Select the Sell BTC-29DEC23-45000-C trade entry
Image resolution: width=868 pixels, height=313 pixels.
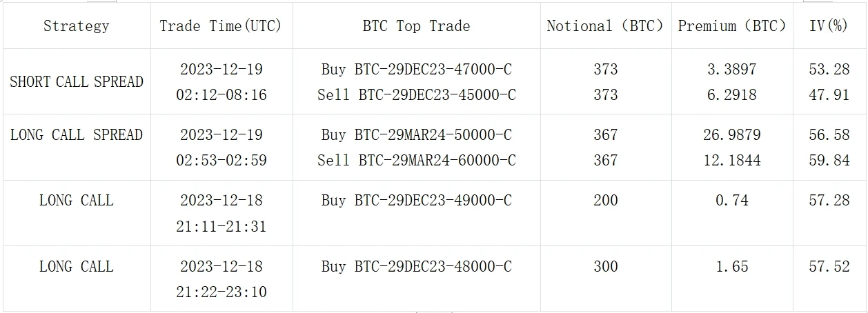tap(417, 94)
